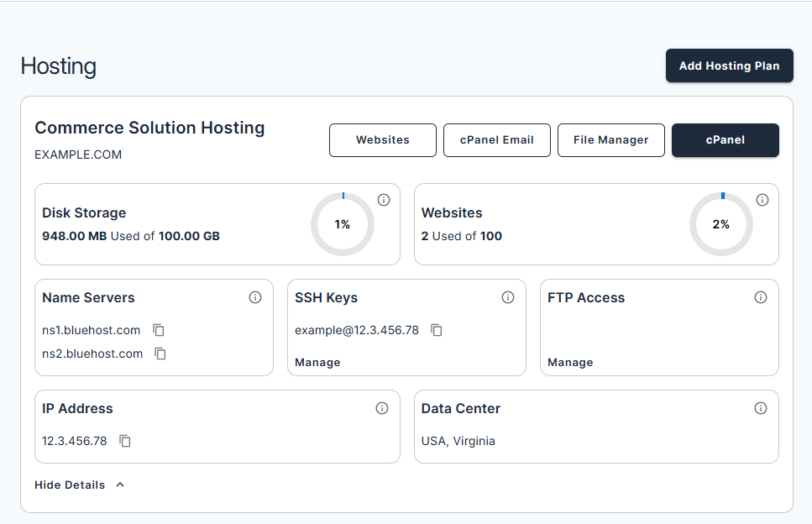Open the Disk Storage info tooltip
812x524 pixels.
tap(384, 200)
